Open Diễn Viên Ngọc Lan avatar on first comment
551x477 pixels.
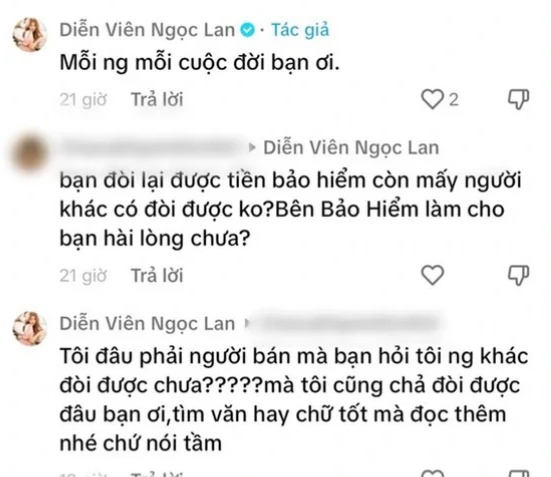(x=30, y=34)
